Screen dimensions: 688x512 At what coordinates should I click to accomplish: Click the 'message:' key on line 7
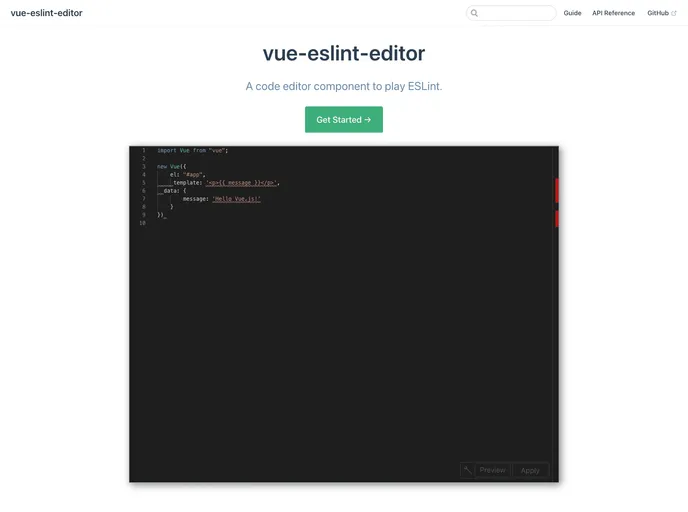point(196,199)
